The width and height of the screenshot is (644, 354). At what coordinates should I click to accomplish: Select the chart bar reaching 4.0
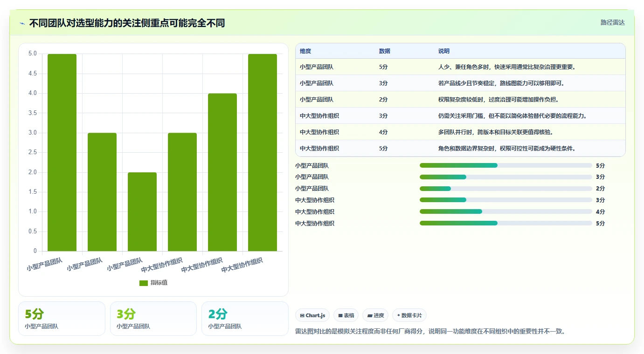222,172
